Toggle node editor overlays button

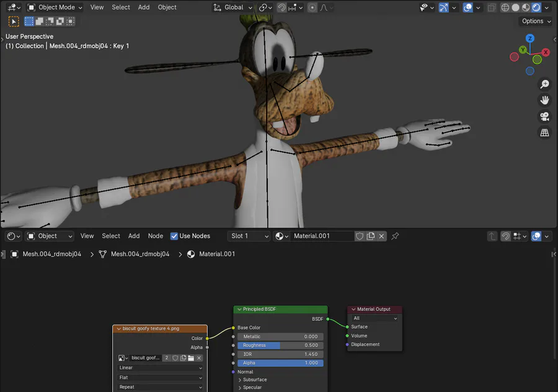click(x=536, y=236)
